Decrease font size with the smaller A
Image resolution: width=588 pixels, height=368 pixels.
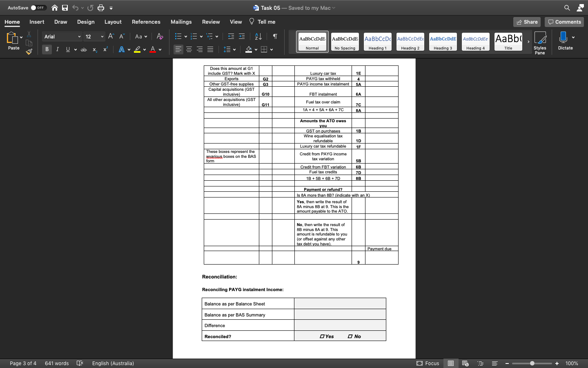[122, 36]
